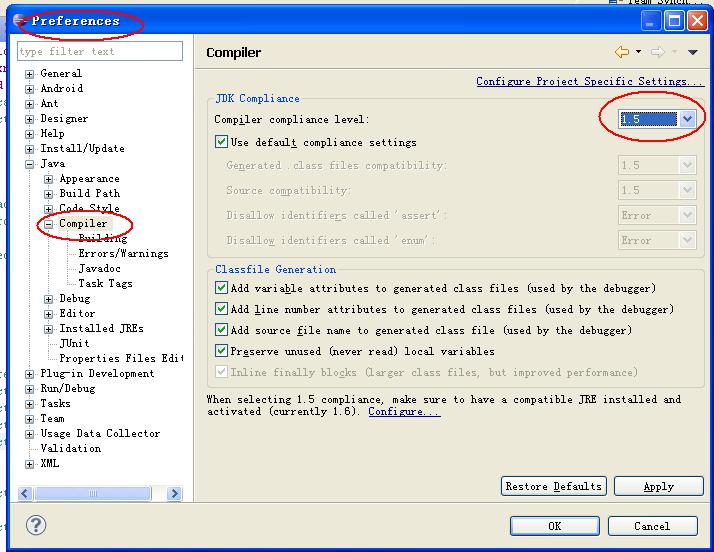Expand the Team tree node

(x=30, y=419)
